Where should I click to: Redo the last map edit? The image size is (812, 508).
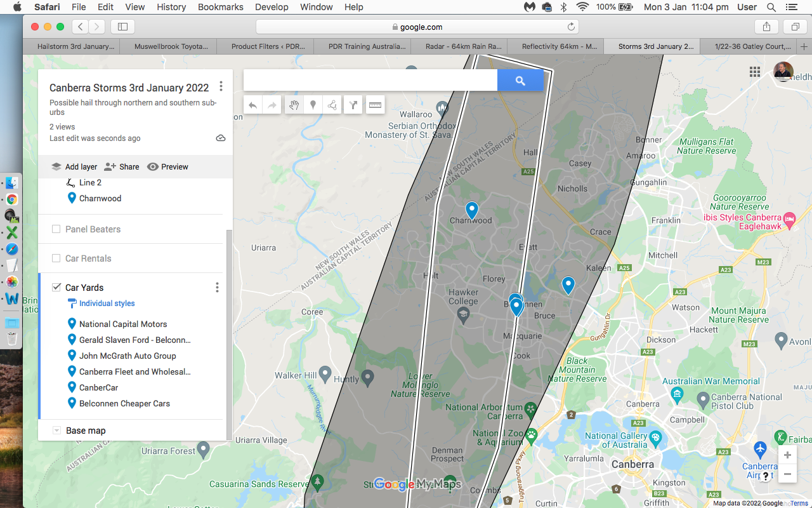pos(272,105)
